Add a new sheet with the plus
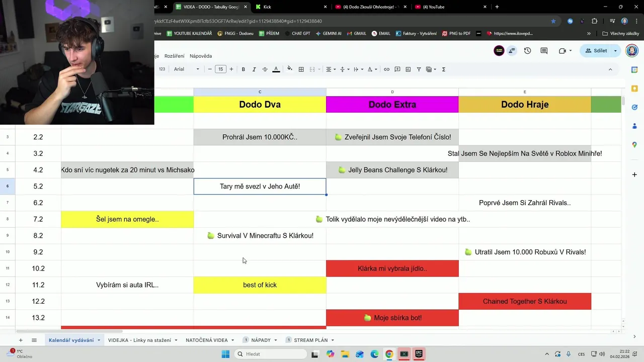Viewport: 644px width, 362px height. (21, 340)
